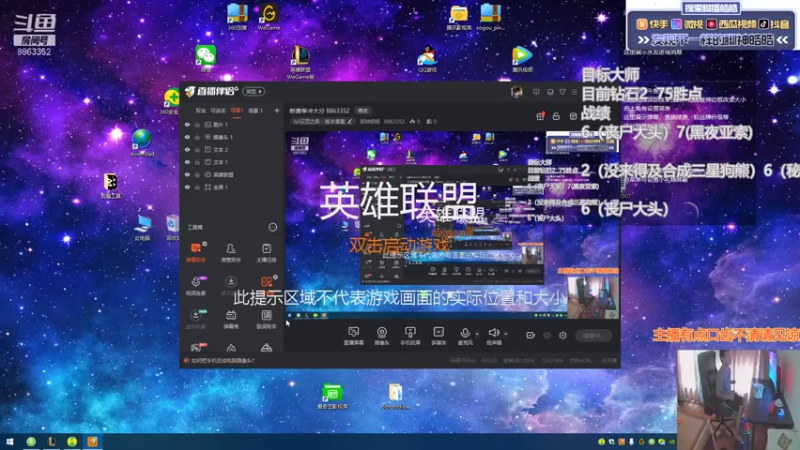800x450 pixels.
Task: Open the mode switch pill beside app logo
Action: tap(254, 92)
